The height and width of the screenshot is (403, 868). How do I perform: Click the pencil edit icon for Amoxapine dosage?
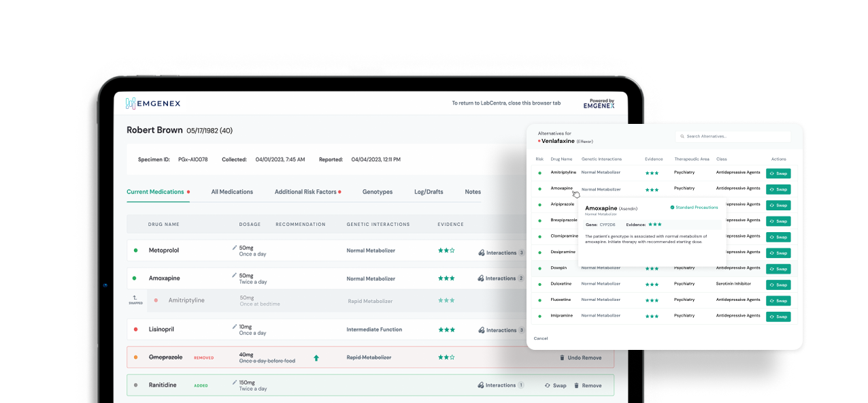click(235, 276)
